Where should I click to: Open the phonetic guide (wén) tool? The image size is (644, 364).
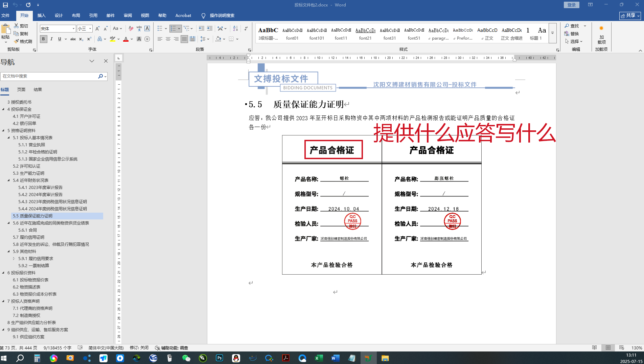(139, 29)
